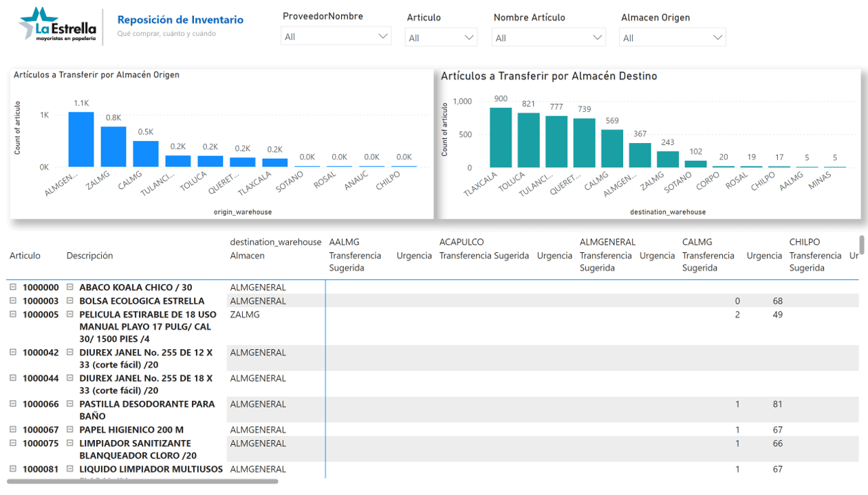Click the AALMG column group header
Viewport: 868px width, 495px height.
(x=345, y=242)
